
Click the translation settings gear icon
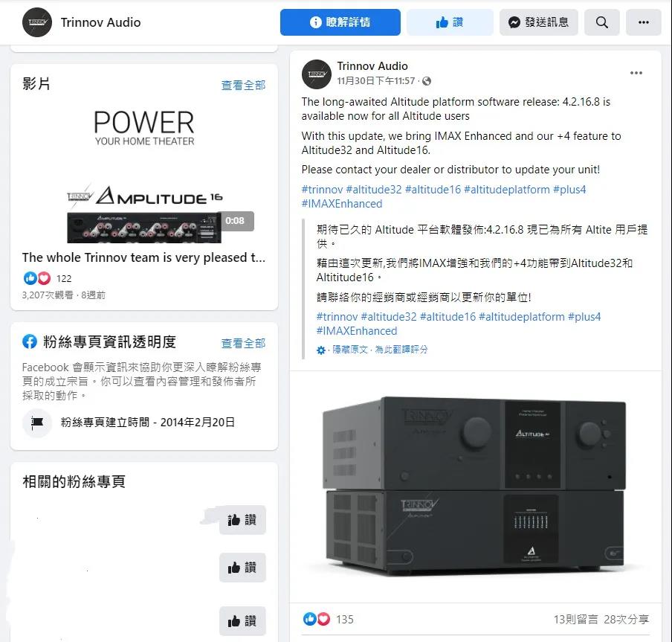pyautogui.click(x=320, y=350)
